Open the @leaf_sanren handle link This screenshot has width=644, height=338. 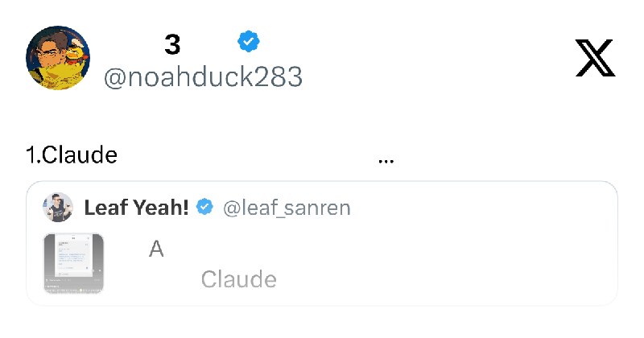coord(287,208)
